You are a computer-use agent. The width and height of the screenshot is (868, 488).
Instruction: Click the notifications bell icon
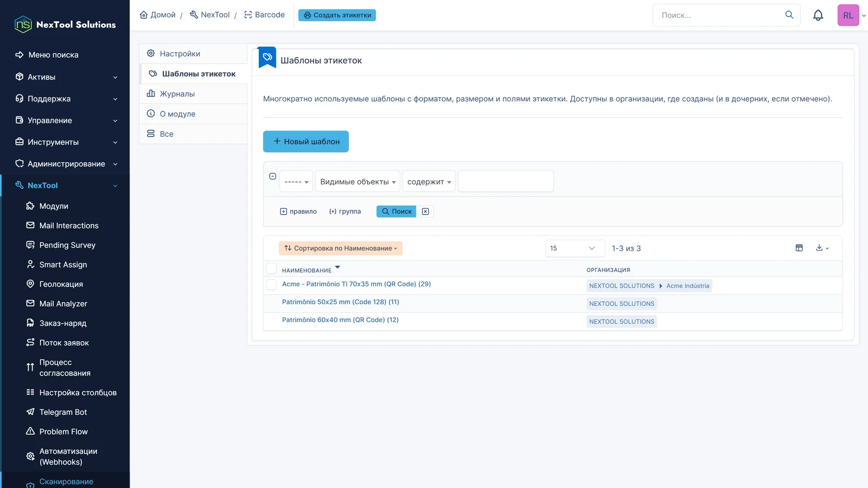[x=818, y=15]
